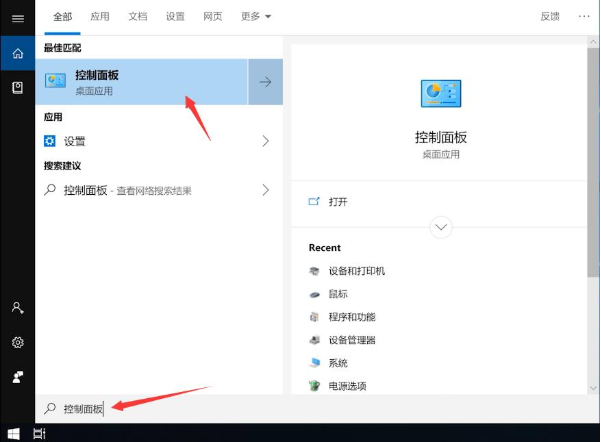
Task: Select the 打开 open icon
Action: [x=314, y=201]
